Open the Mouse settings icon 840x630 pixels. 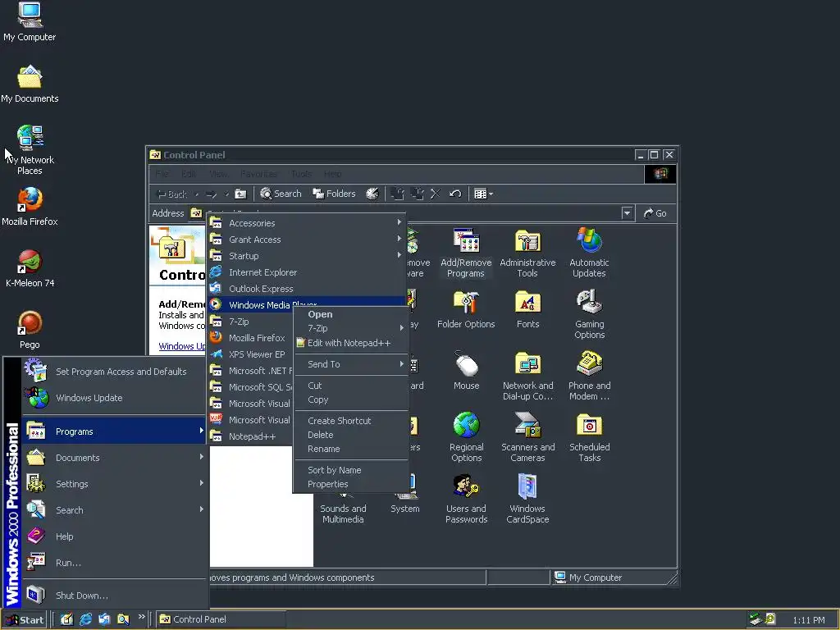[x=466, y=371]
